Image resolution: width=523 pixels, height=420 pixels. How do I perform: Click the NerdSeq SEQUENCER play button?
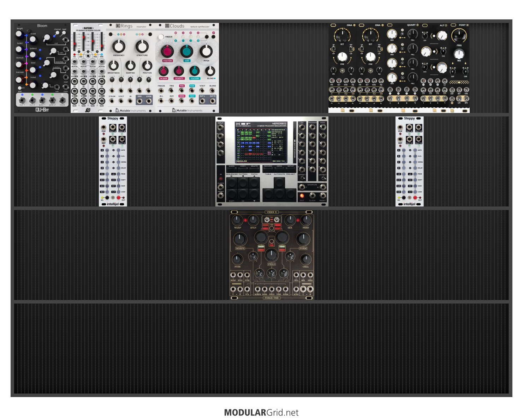[x=232, y=183]
